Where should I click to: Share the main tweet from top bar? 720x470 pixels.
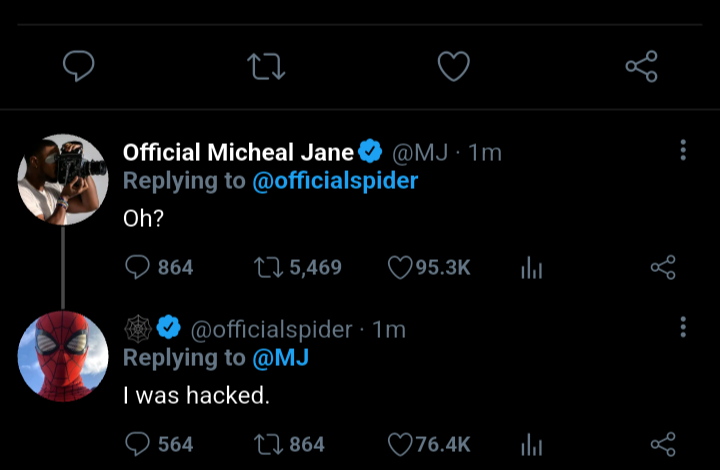[x=641, y=67]
